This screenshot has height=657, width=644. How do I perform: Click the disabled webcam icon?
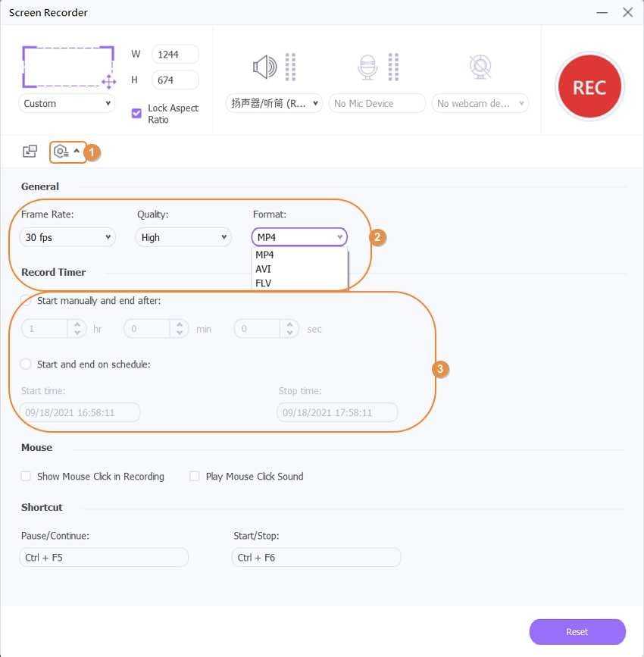coord(480,67)
